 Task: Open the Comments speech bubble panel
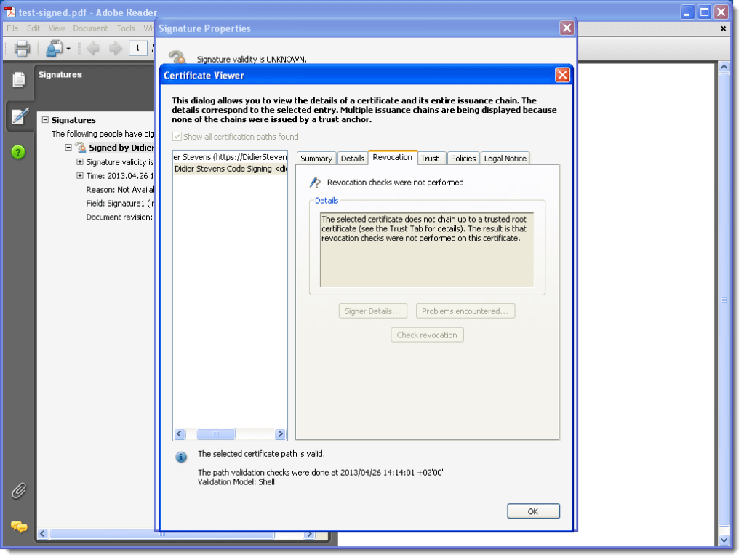point(19,527)
